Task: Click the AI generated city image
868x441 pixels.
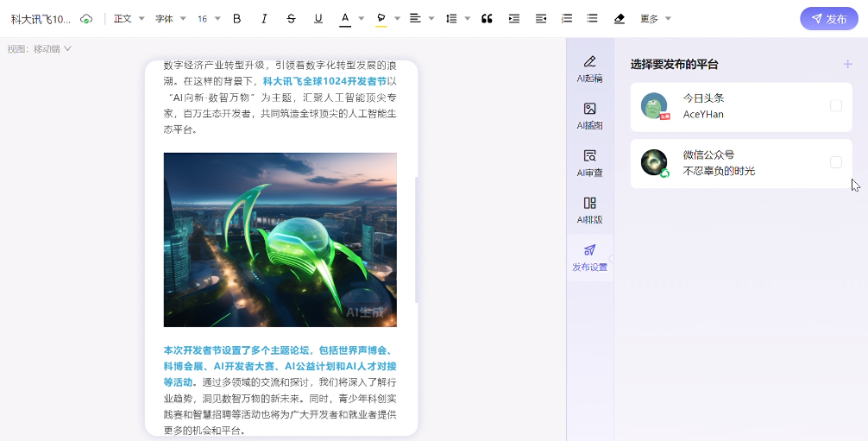Action: pyautogui.click(x=280, y=240)
